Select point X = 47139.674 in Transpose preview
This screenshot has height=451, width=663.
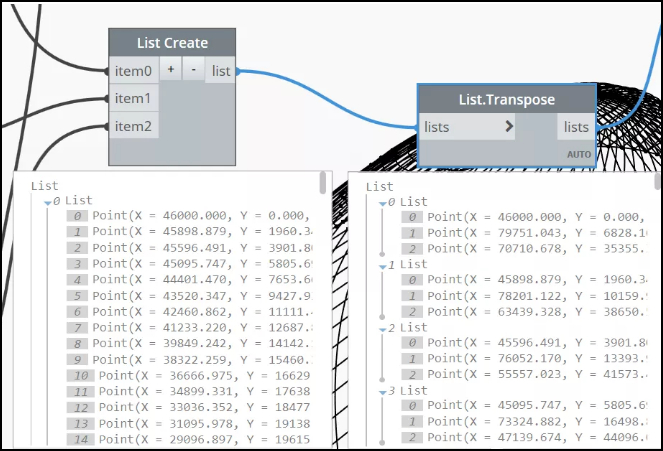(x=524, y=437)
